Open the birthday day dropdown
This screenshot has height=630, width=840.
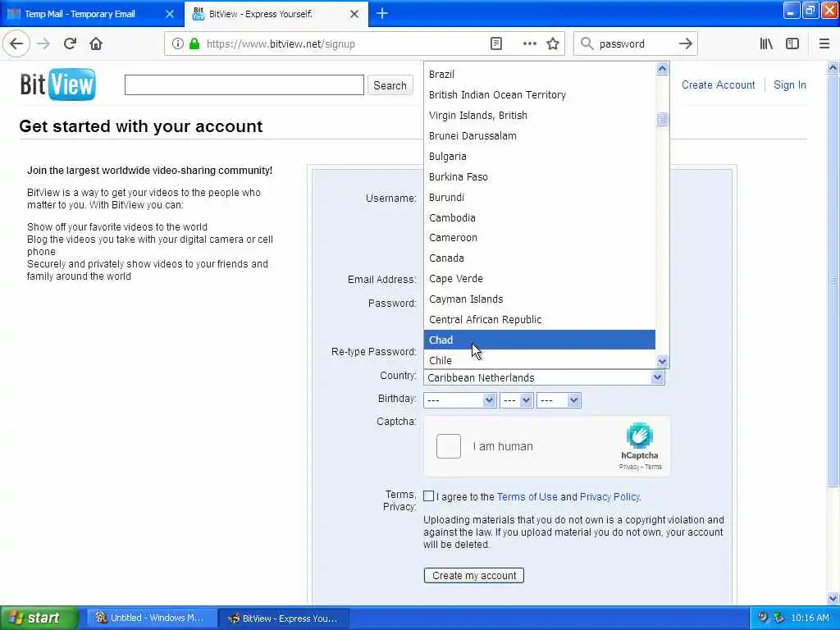click(x=517, y=400)
